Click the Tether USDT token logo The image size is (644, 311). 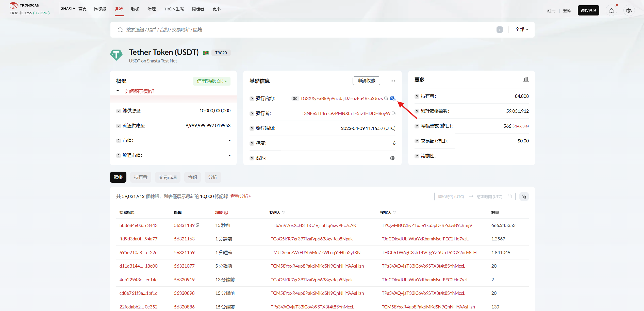(116, 55)
